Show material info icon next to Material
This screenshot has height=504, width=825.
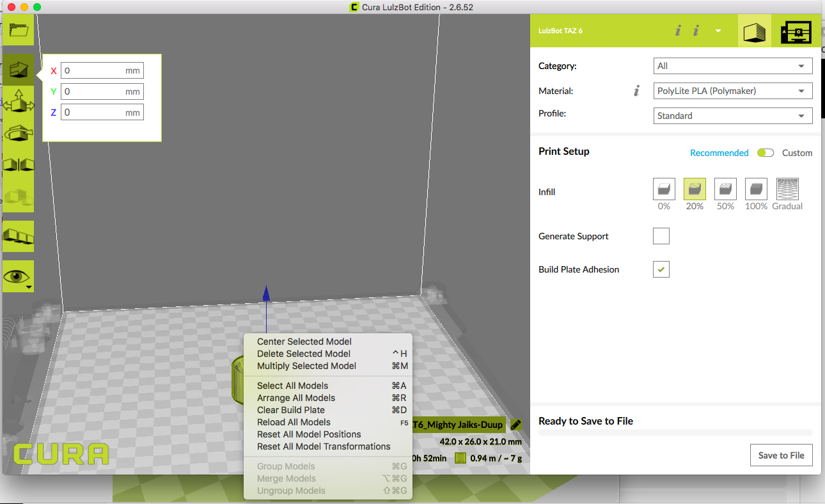click(636, 91)
